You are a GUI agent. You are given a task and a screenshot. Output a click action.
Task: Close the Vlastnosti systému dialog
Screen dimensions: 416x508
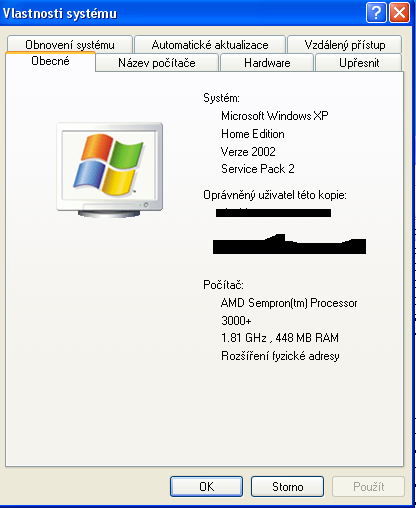coord(399,13)
